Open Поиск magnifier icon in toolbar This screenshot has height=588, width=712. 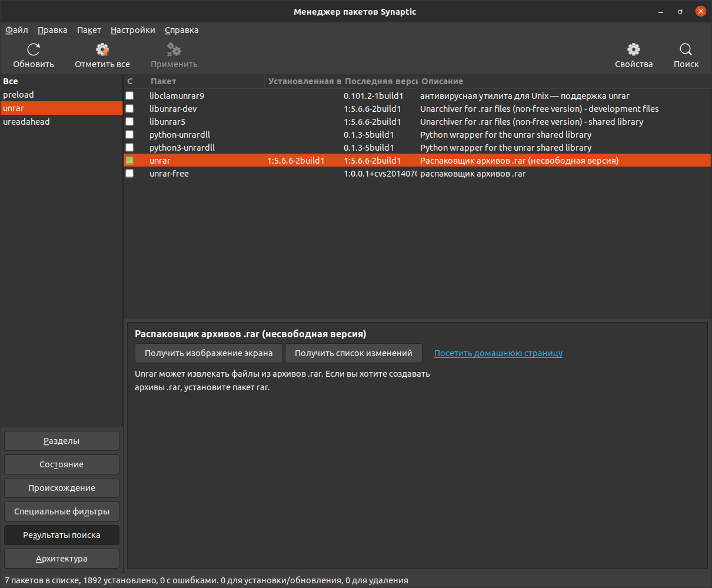coord(686,49)
